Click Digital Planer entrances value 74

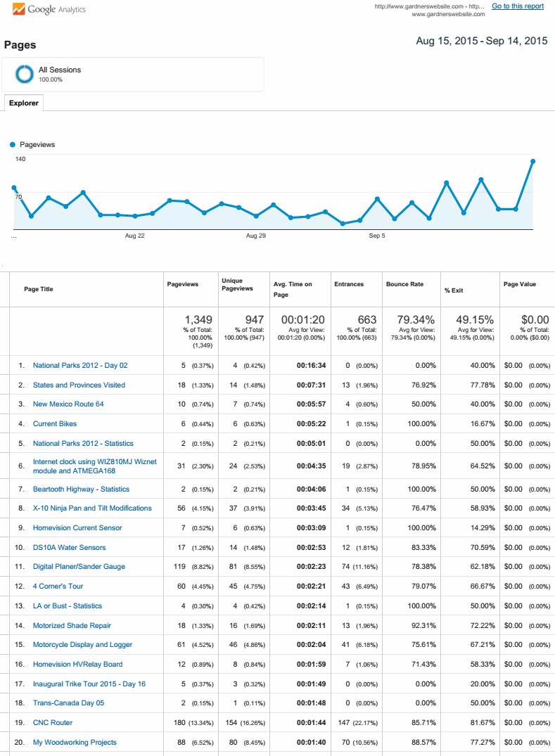coord(345,567)
